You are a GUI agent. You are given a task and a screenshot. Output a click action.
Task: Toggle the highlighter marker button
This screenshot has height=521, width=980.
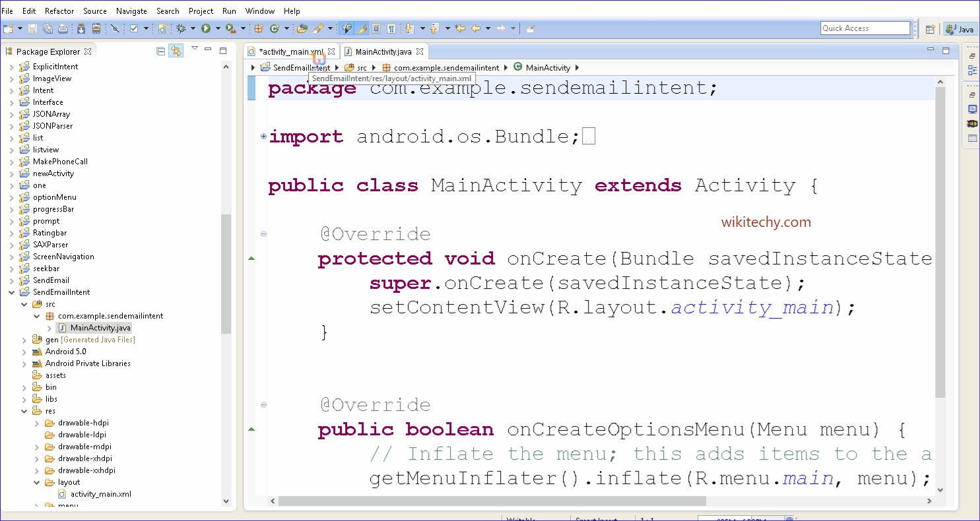pos(362,28)
